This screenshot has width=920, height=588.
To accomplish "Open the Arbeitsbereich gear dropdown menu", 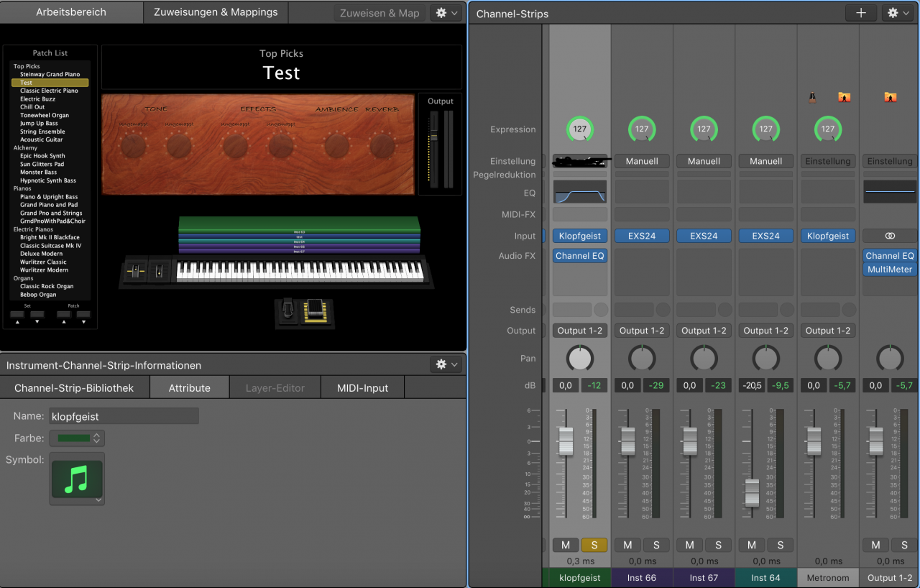I will (x=446, y=13).
